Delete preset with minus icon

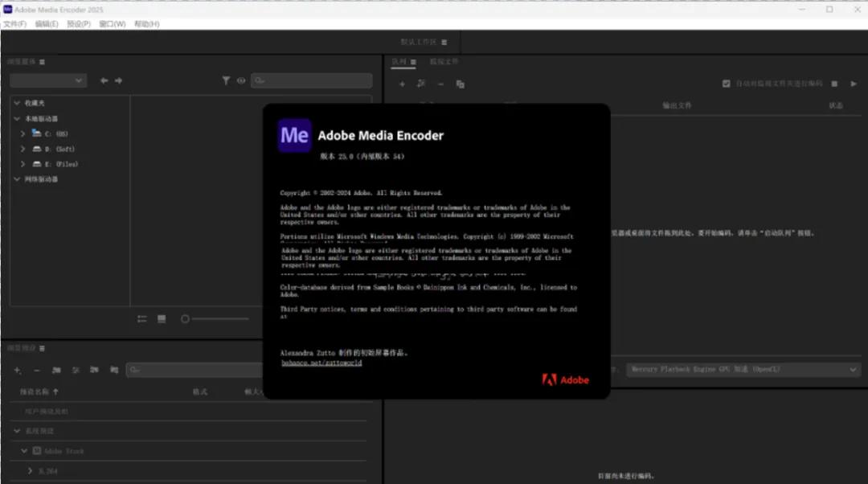point(36,370)
